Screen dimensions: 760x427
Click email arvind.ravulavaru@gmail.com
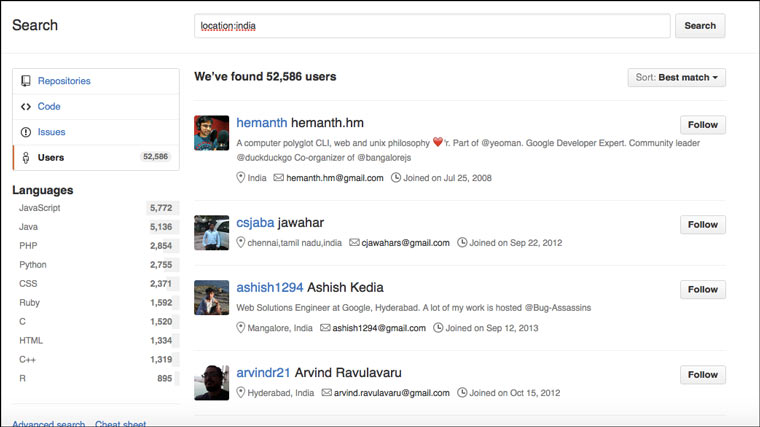point(392,393)
